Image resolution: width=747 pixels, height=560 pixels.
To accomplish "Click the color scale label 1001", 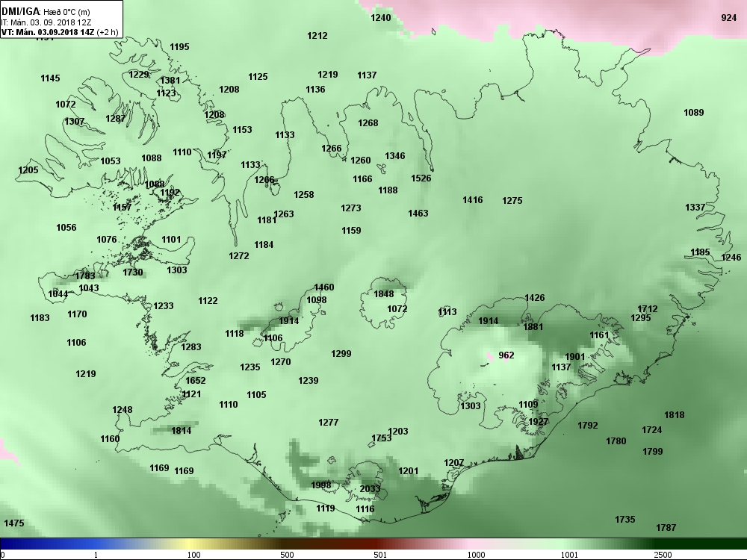I will (x=569, y=555).
